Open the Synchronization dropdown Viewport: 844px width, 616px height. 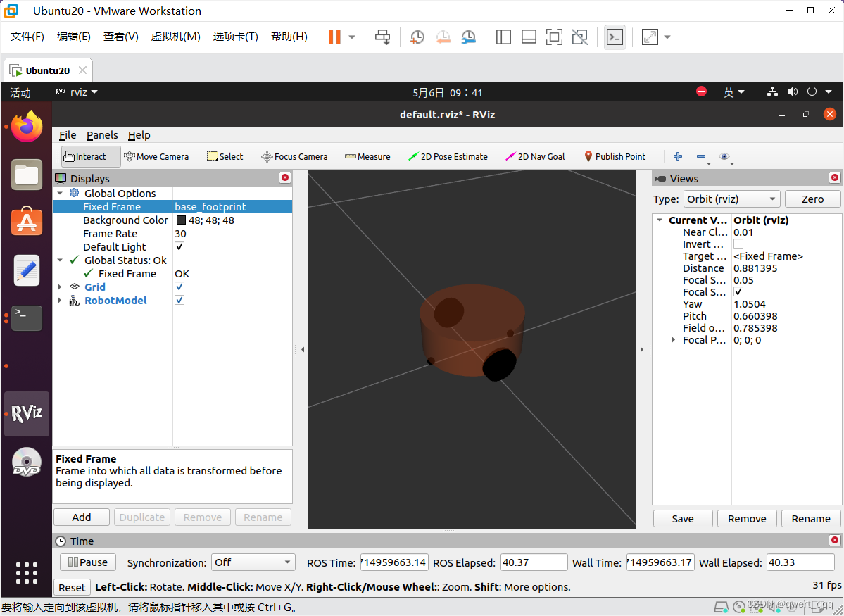pos(253,562)
